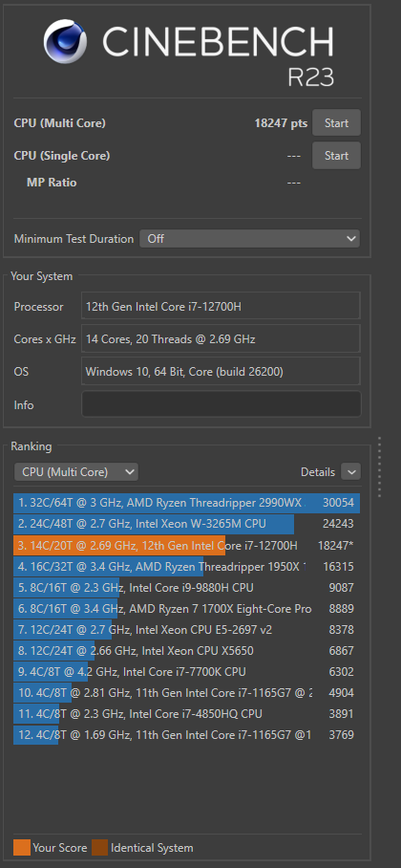Select the Threadripper 1950X ranking entry

(187, 566)
